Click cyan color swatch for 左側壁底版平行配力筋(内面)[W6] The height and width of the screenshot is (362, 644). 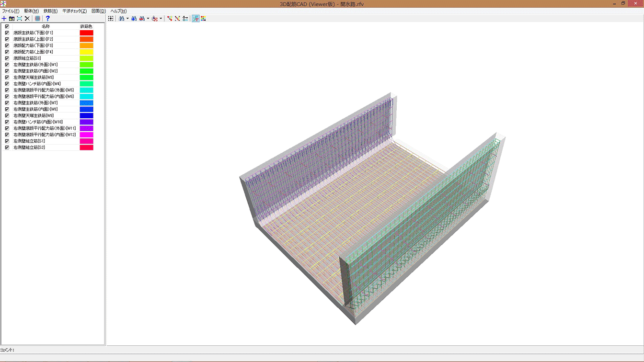[x=87, y=97]
